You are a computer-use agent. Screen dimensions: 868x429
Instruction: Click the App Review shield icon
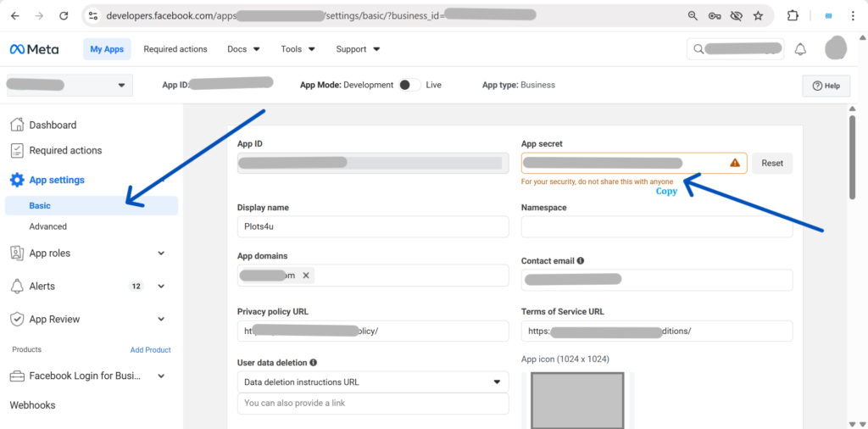pyautogui.click(x=17, y=320)
